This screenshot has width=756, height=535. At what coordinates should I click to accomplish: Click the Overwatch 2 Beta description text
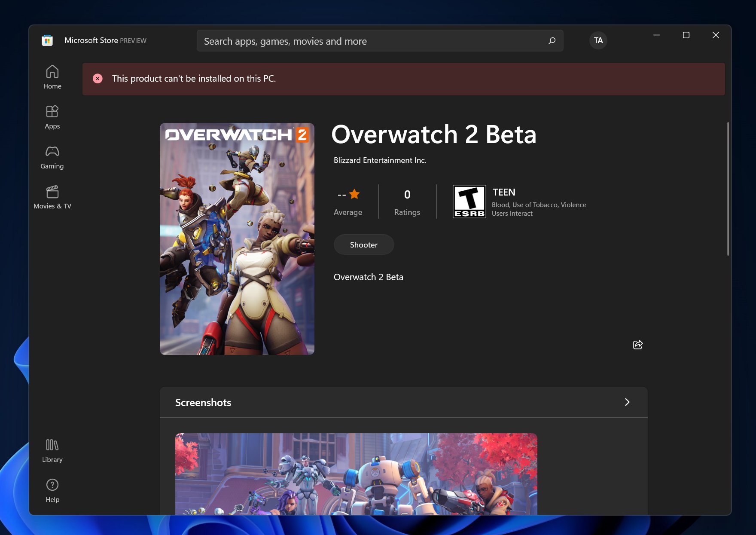pyautogui.click(x=369, y=277)
